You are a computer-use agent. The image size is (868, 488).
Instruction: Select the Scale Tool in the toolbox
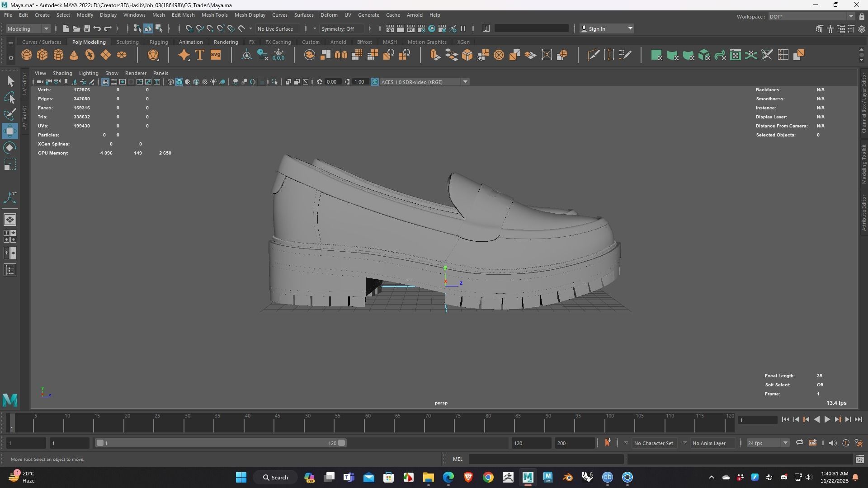[x=10, y=165]
